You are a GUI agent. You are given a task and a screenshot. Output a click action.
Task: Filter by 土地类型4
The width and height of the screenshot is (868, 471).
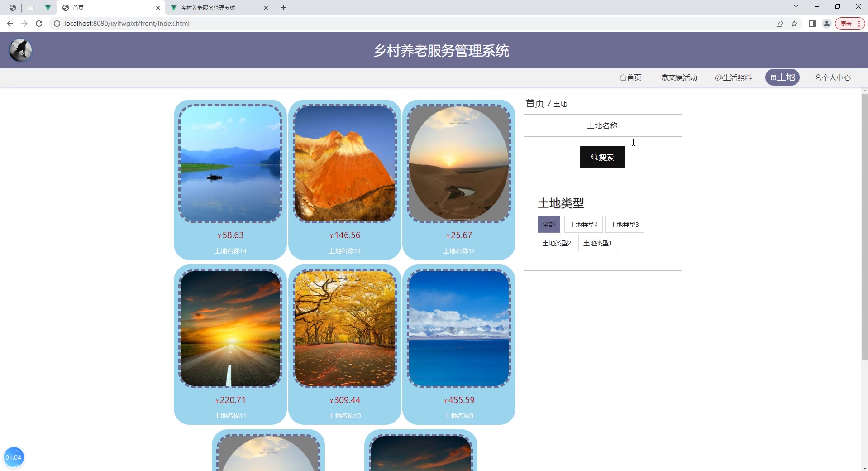(583, 225)
